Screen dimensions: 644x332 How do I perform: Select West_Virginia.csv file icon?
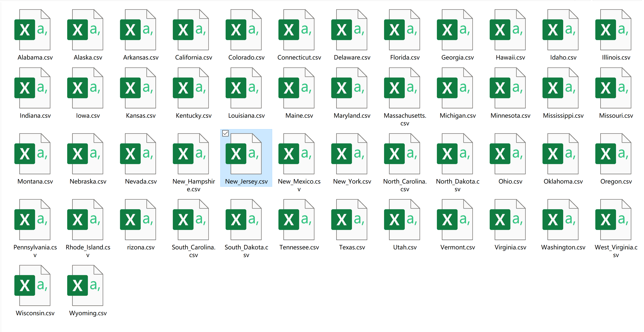point(613,219)
